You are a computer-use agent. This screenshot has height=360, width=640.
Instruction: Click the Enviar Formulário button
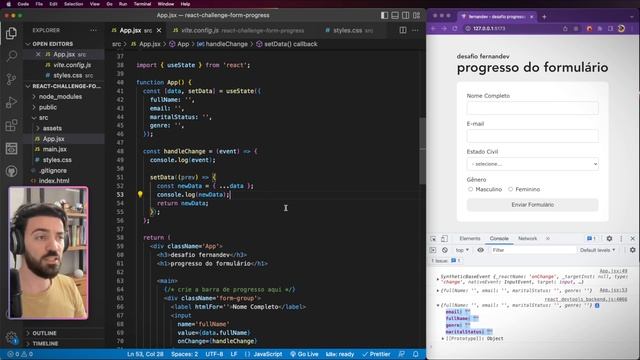tap(533, 205)
